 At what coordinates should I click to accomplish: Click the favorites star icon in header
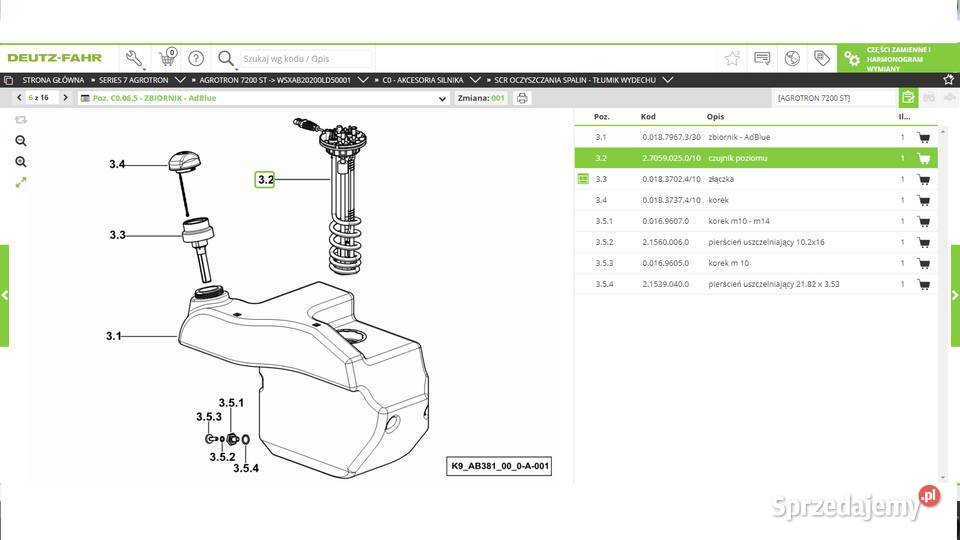732,58
